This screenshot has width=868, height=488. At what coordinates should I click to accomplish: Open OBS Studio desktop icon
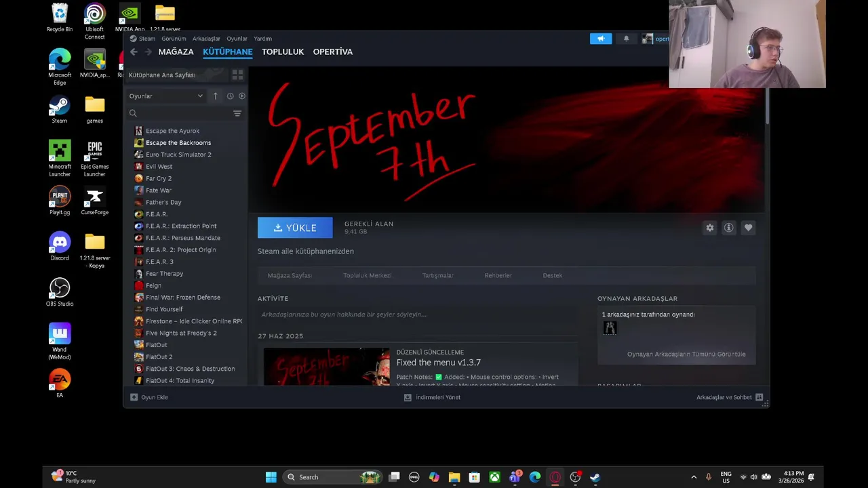click(60, 292)
